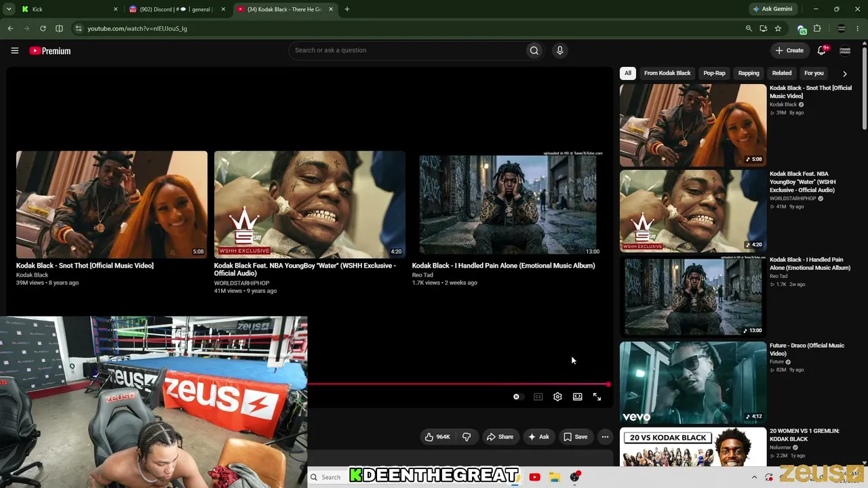View site information for youtube.com

79,28
